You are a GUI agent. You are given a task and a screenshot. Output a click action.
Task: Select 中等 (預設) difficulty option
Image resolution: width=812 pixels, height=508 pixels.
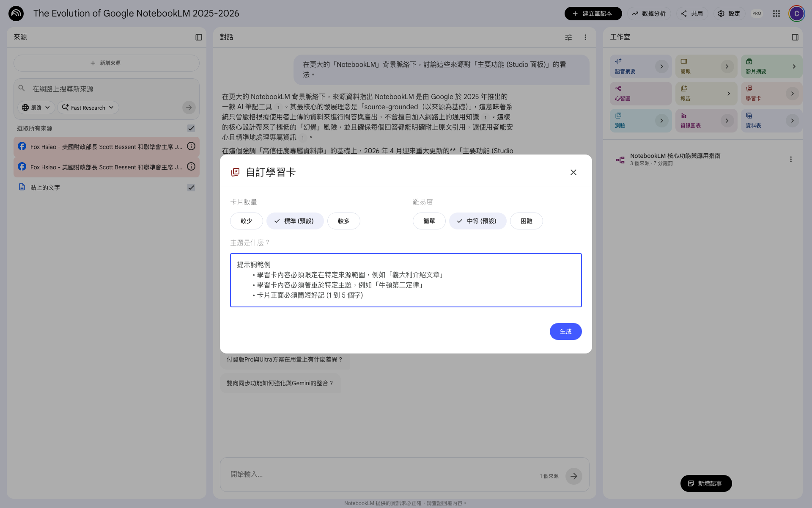coord(478,221)
